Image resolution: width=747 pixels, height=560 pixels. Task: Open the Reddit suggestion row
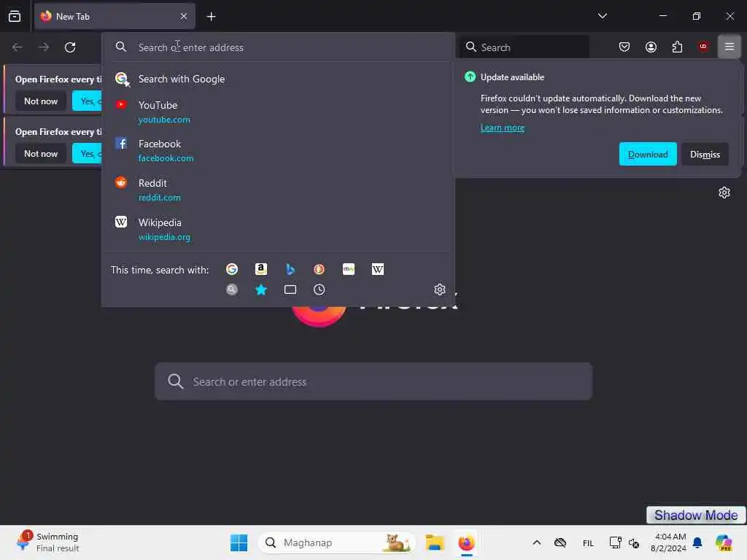(279, 190)
